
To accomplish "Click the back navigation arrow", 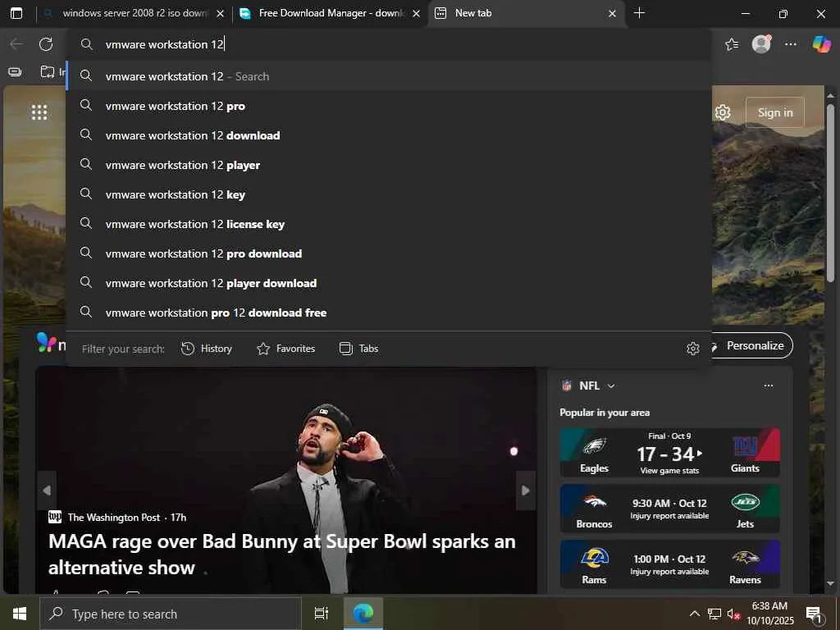I will coord(16,44).
